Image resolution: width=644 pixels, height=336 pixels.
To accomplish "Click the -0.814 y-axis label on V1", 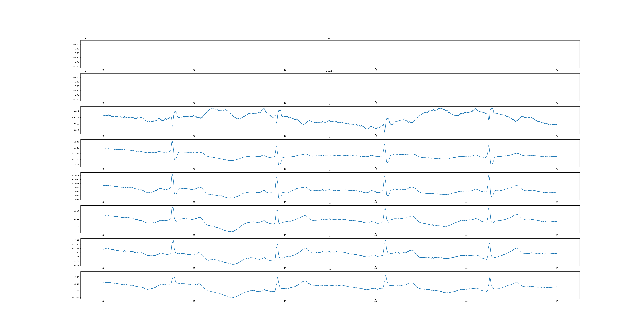I will [76, 130].
